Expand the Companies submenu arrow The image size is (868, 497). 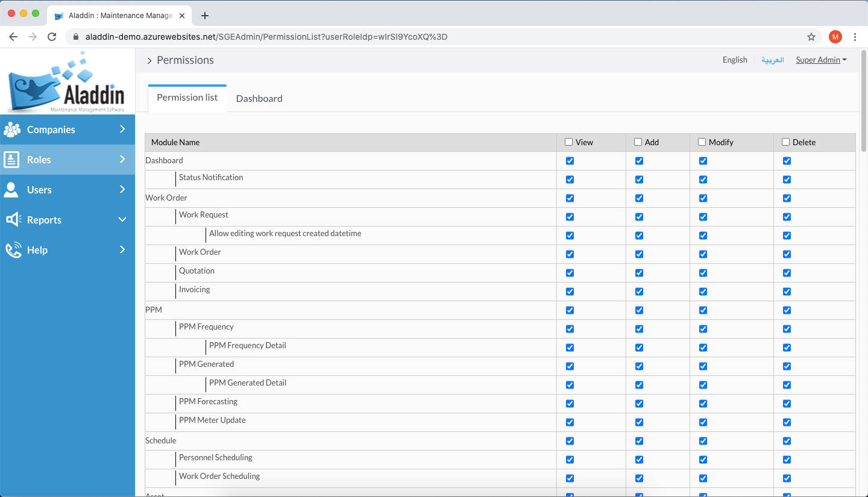point(122,130)
